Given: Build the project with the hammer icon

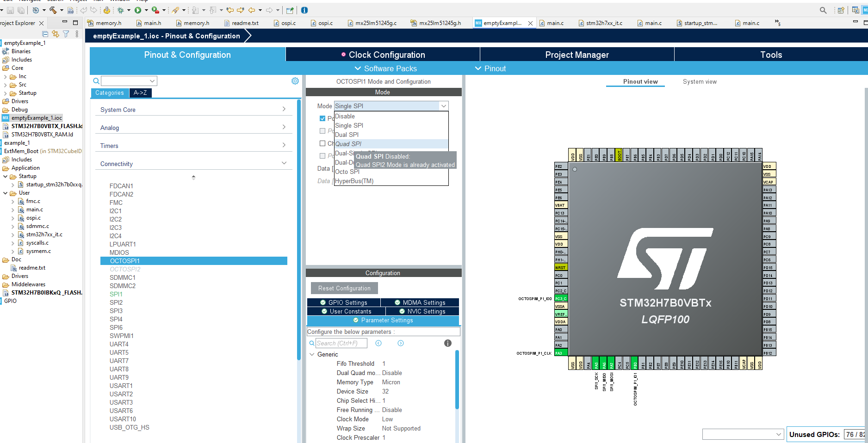Looking at the screenshot, I should (53, 10).
